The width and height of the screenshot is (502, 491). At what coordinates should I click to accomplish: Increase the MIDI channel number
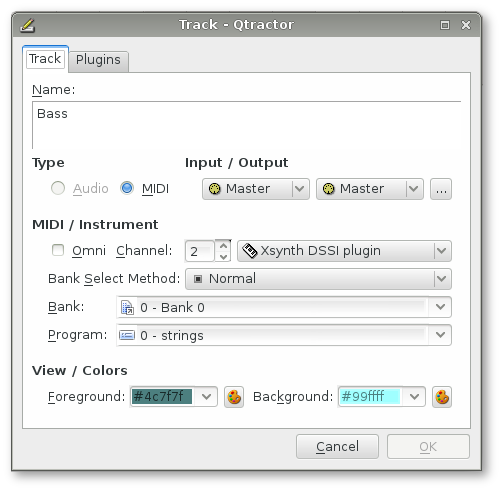tap(223, 246)
